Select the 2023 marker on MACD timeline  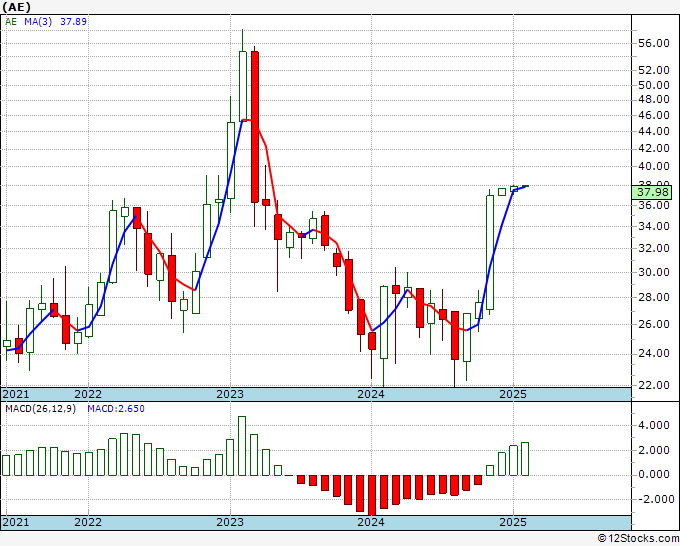[x=230, y=522]
